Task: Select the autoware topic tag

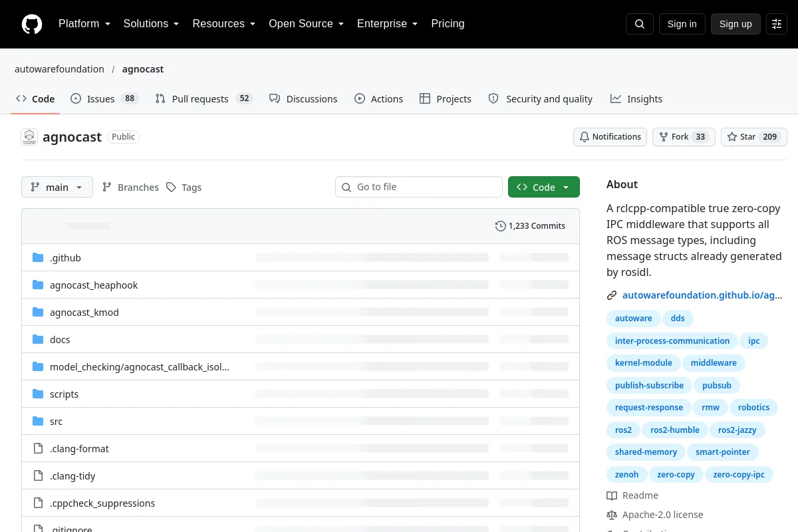Action: (x=633, y=319)
